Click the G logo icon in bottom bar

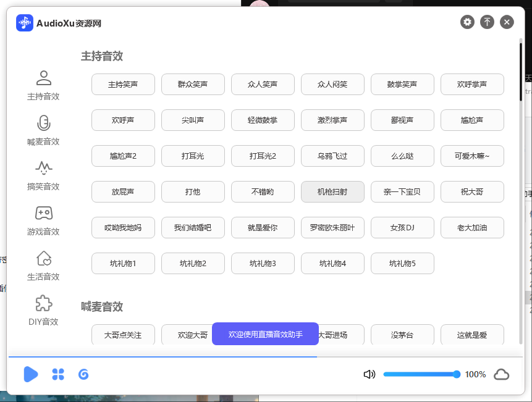click(83, 374)
